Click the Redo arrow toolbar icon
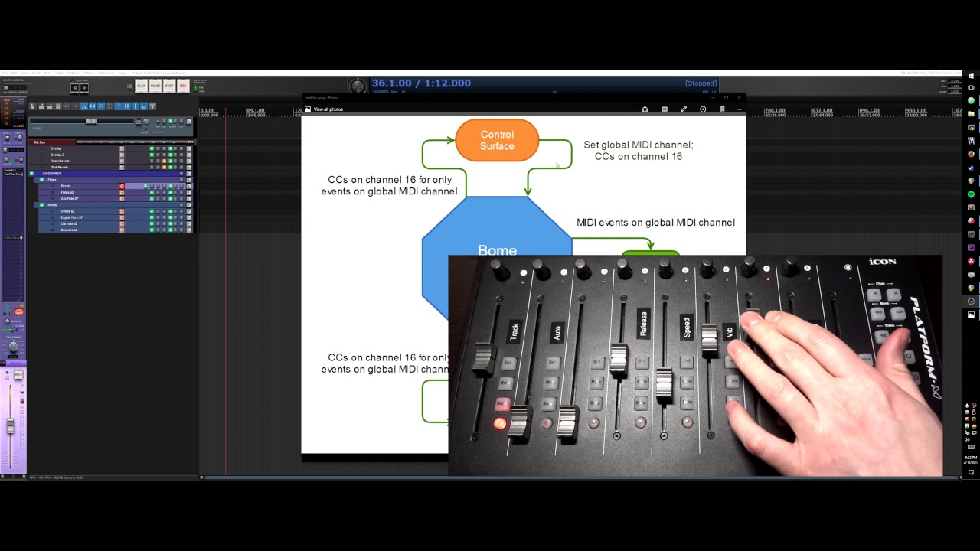 point(76,106)
